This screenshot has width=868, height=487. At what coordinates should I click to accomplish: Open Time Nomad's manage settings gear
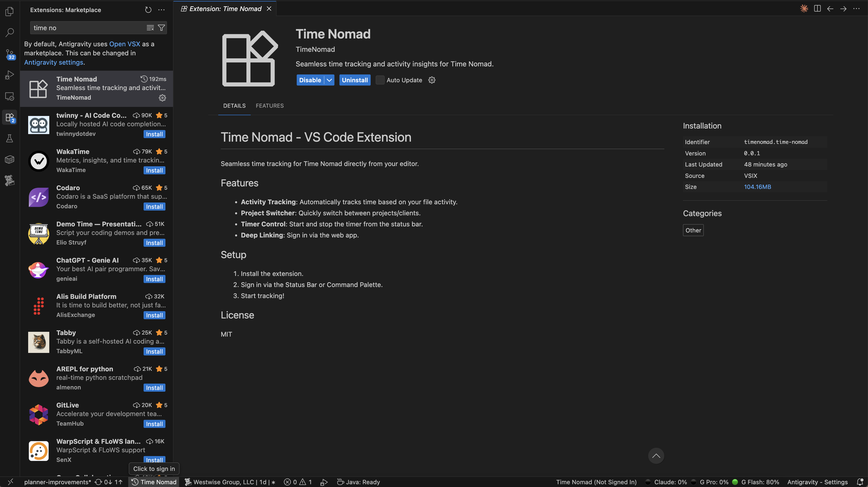point(432,80)
